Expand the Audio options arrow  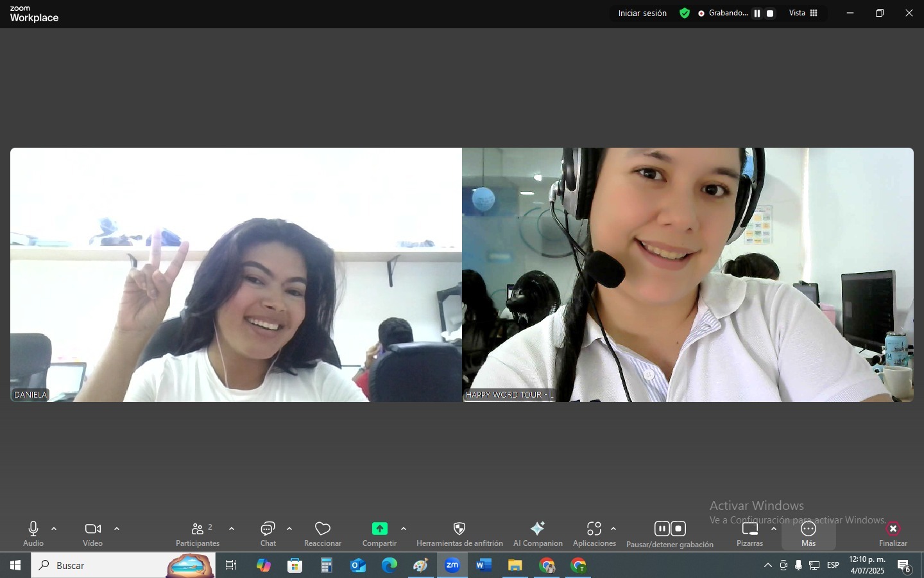coord(54,529)
